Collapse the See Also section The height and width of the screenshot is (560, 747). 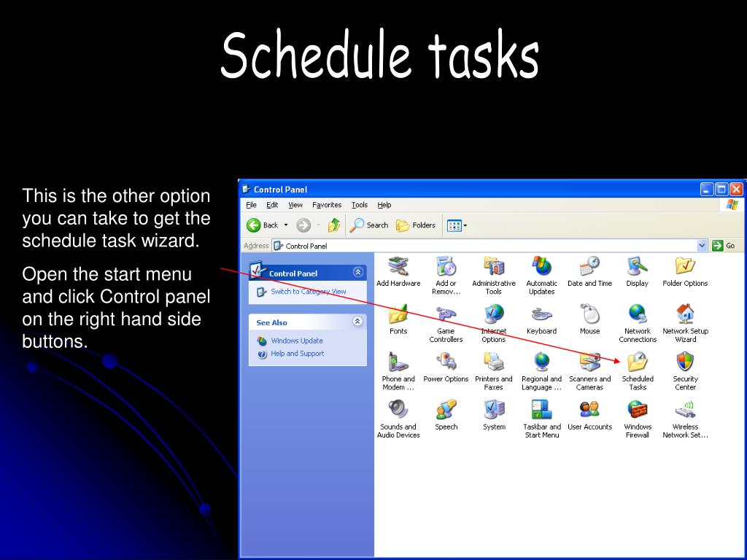[357, 322]
